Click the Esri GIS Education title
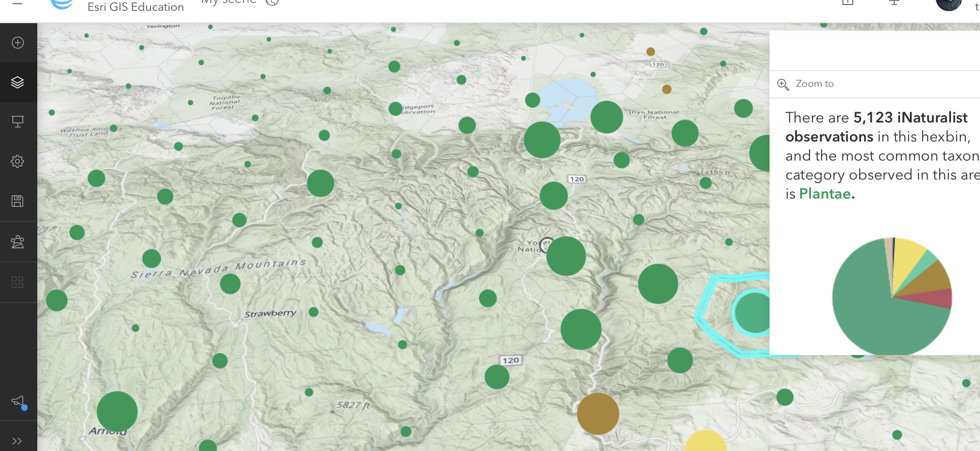 click(x=135, y=7)
